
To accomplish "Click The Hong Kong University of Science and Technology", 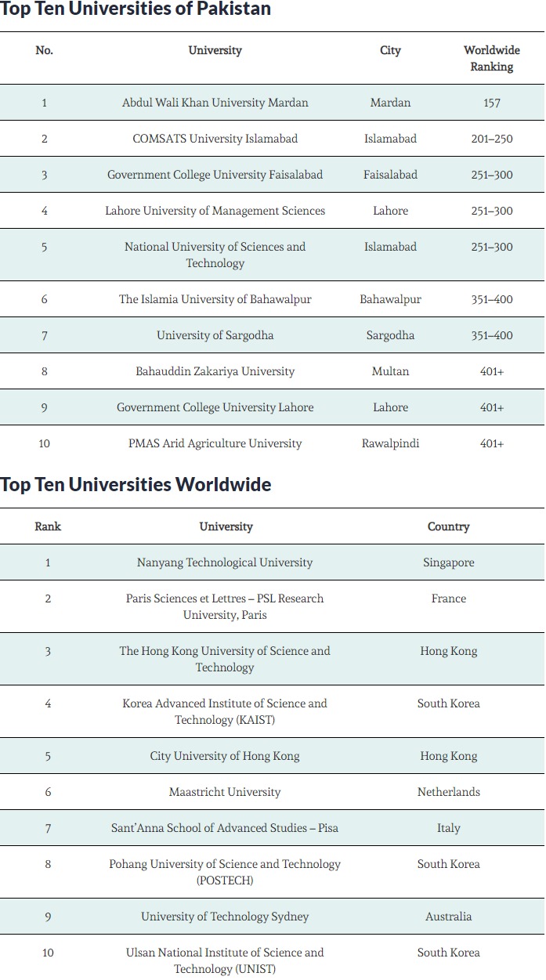I will (225, 659).
